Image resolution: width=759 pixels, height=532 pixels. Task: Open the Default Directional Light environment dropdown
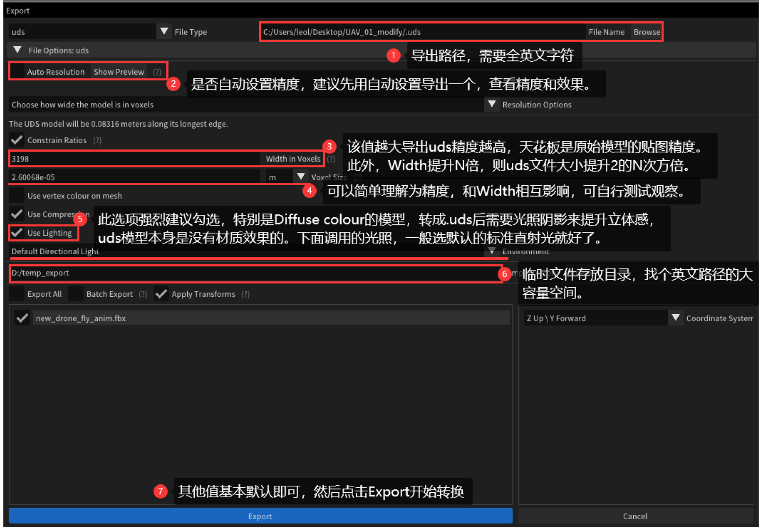(x=492, y=251)
